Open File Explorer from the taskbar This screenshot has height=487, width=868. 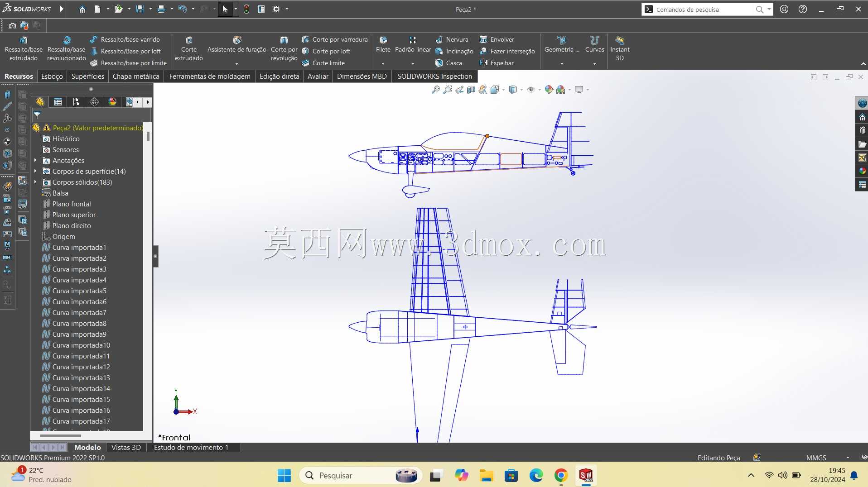(486, 475)
